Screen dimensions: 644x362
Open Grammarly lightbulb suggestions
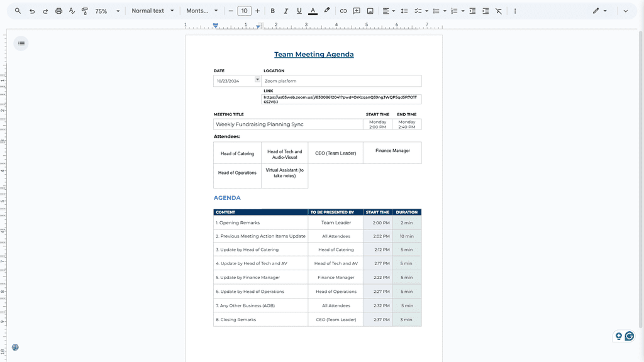(x=619, y=337)
